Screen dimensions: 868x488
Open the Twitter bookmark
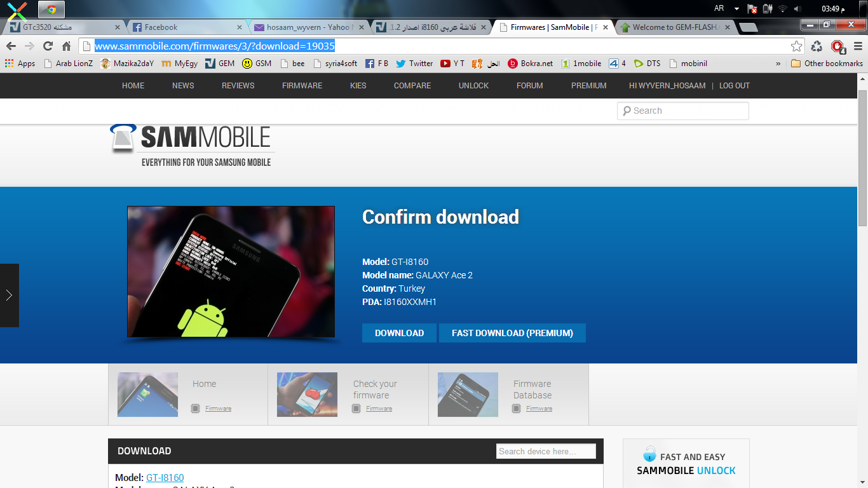pos(414,64)
